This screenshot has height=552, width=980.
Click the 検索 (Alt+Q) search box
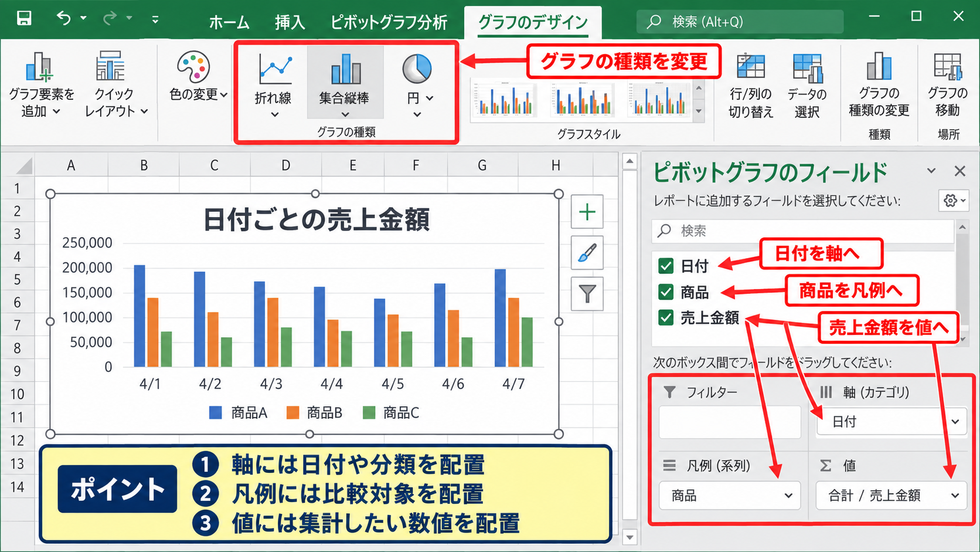pyautogui.click(x=740, y=22)
